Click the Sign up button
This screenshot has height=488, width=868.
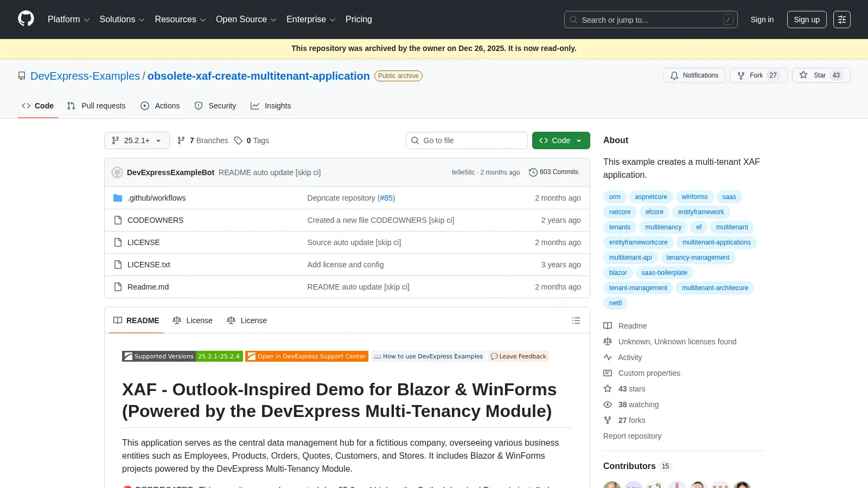807,20
